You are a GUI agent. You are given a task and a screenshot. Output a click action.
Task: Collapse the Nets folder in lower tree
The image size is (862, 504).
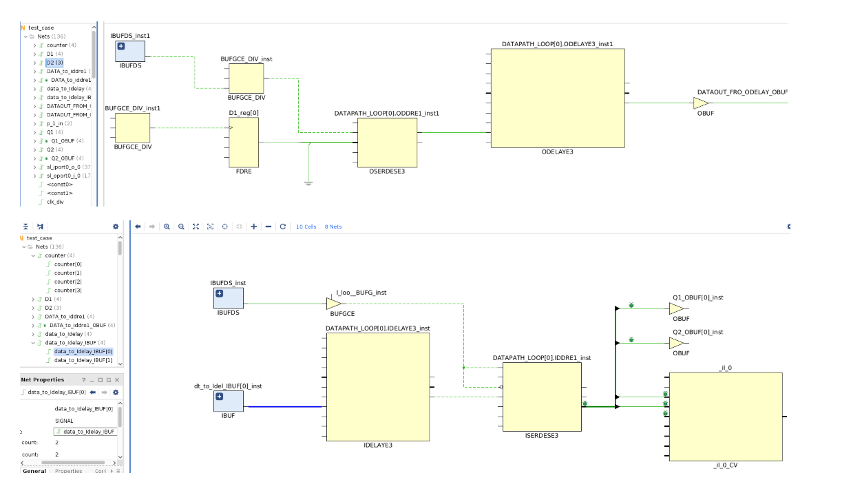coord(24,246)
